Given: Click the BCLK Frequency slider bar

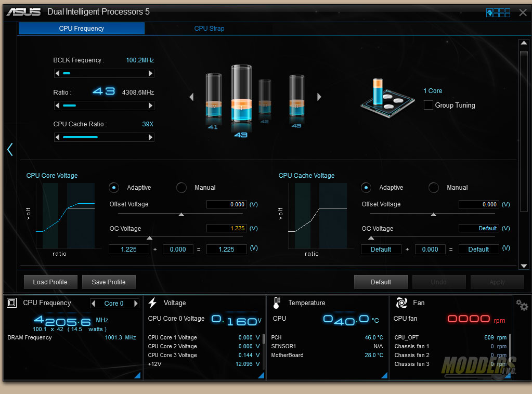Looking at the screenshot, I should (104, 73).
